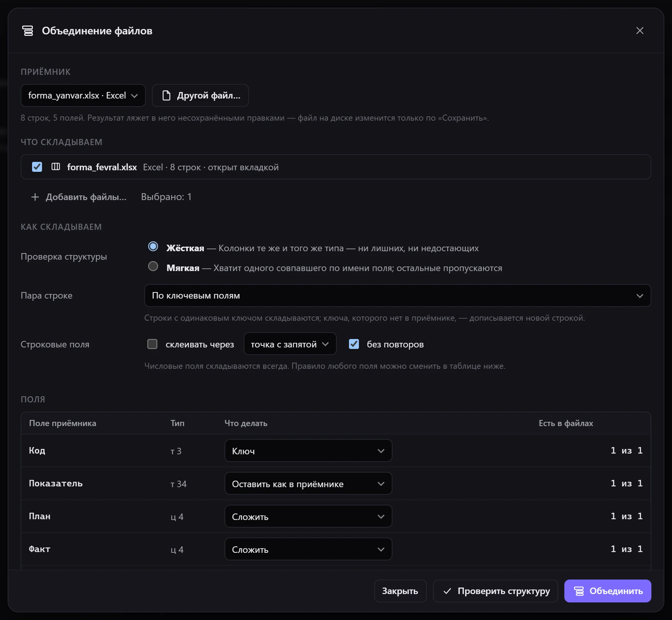672x620 pixels.
Task: Close the dialog with the X icon
Action: coord(640,31)
